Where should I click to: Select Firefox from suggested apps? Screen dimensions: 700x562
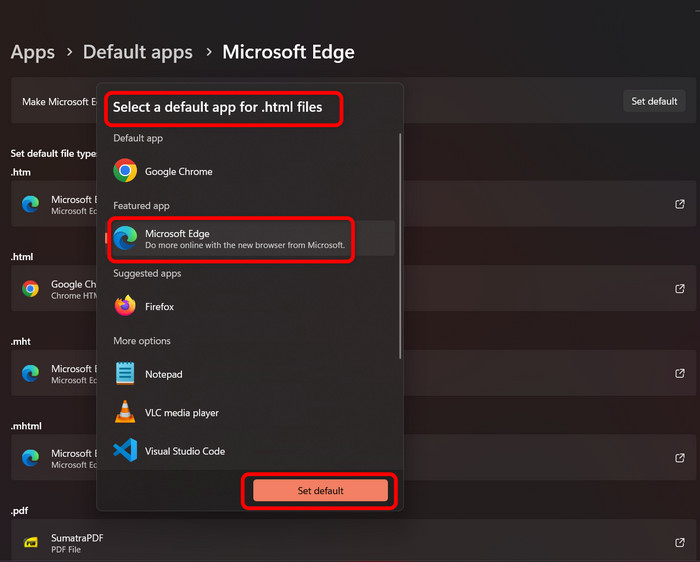(250, 306)
